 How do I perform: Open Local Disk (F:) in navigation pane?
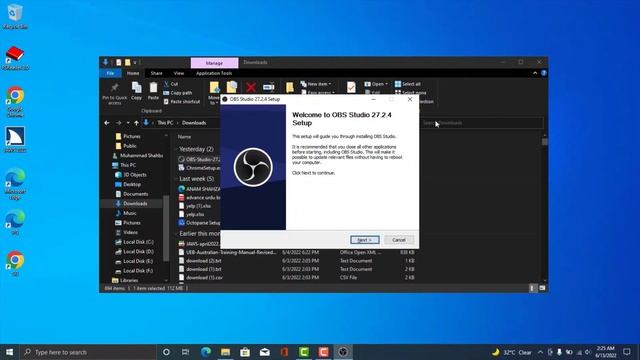134,271
